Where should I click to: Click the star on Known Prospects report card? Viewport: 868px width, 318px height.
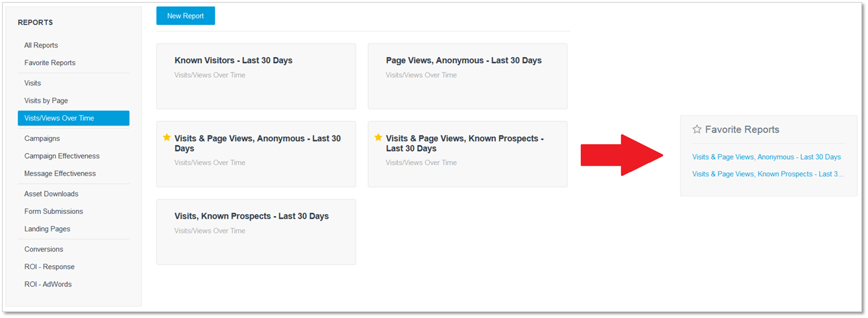378,138
